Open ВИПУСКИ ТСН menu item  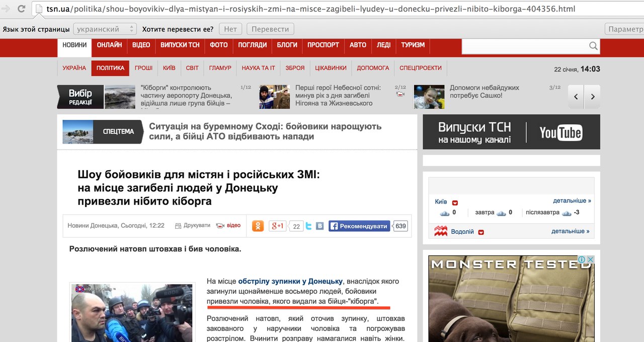point(180,45)
